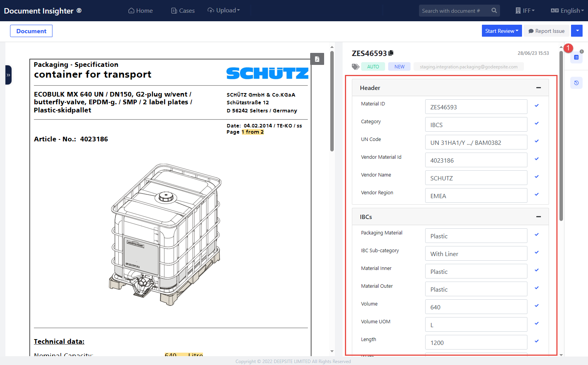Click the UN Code input field
This screenshot has height=365, width=588.
476,143
